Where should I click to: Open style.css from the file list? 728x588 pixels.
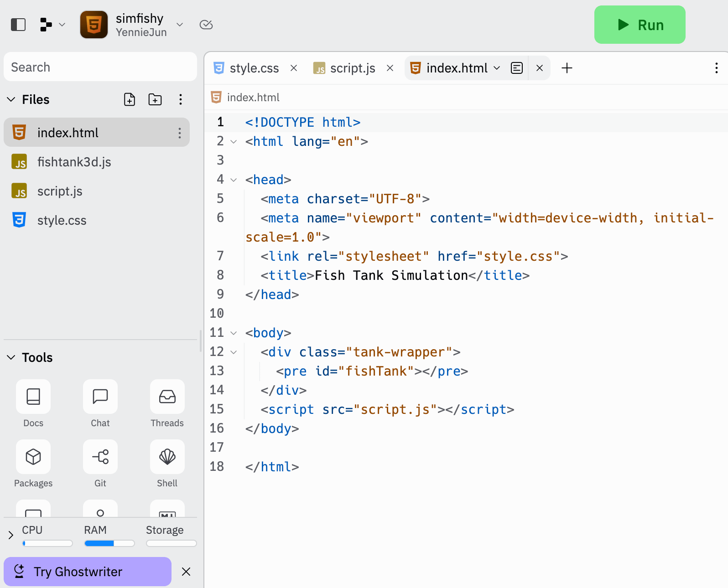tap(97, 220)
